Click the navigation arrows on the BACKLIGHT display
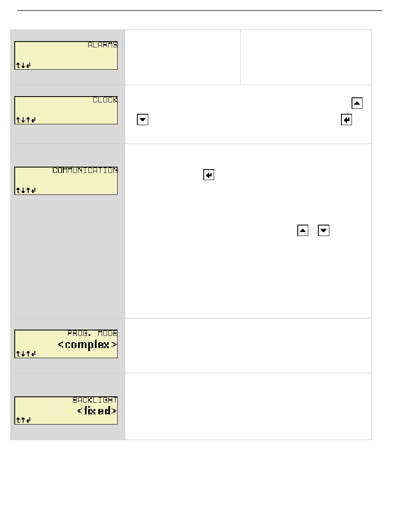399x532 pixels. pyautogui.click(x=24, y=420)
